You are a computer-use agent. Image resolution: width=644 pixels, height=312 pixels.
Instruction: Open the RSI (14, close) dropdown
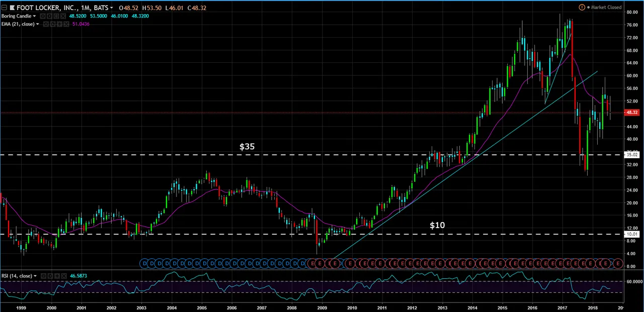[x=35, y=276]
